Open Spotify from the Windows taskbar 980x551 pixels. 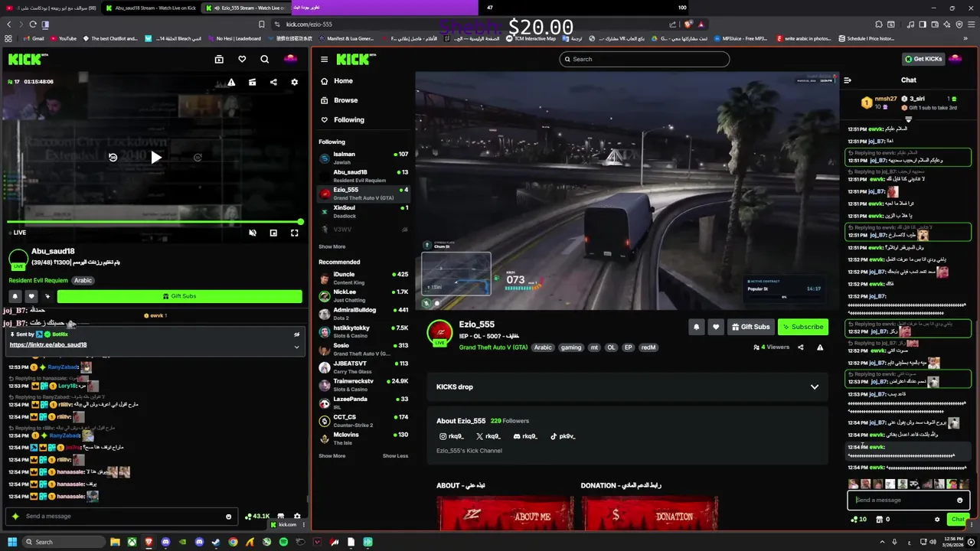click(283, 543)
